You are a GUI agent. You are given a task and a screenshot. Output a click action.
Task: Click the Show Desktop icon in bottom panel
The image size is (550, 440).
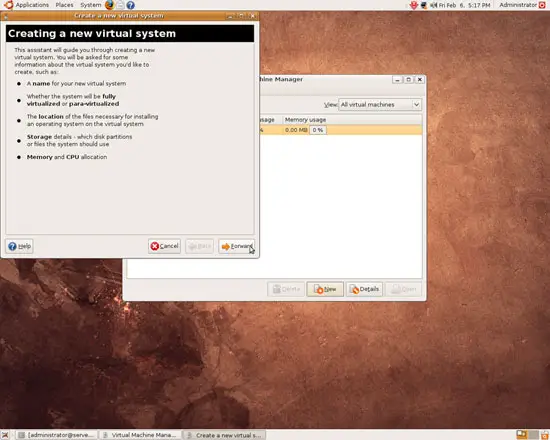(5, 435)
